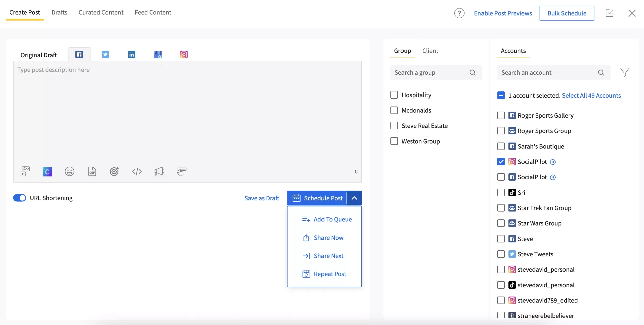Switch to the Drafts tab

click(59, 12)
